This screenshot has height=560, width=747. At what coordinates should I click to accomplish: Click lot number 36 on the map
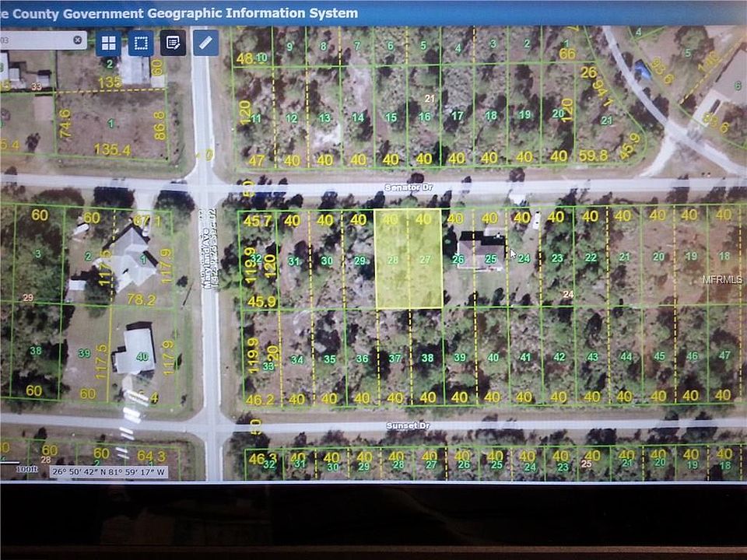pos(362,359)
